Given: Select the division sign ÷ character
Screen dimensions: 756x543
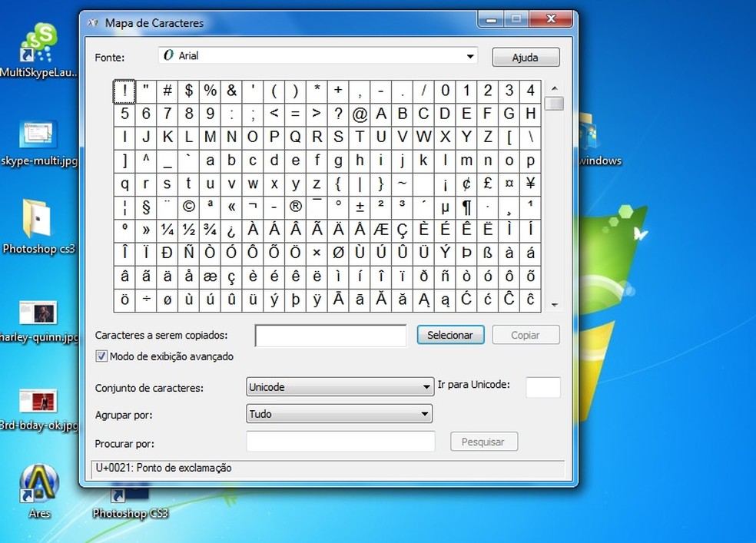Looking at the screenshot, I should click(146, 300).
